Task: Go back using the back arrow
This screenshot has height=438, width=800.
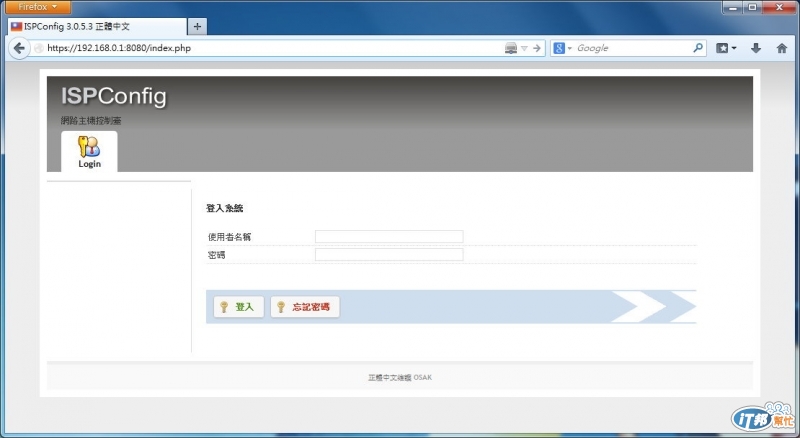Action: (x=19, y=48)
